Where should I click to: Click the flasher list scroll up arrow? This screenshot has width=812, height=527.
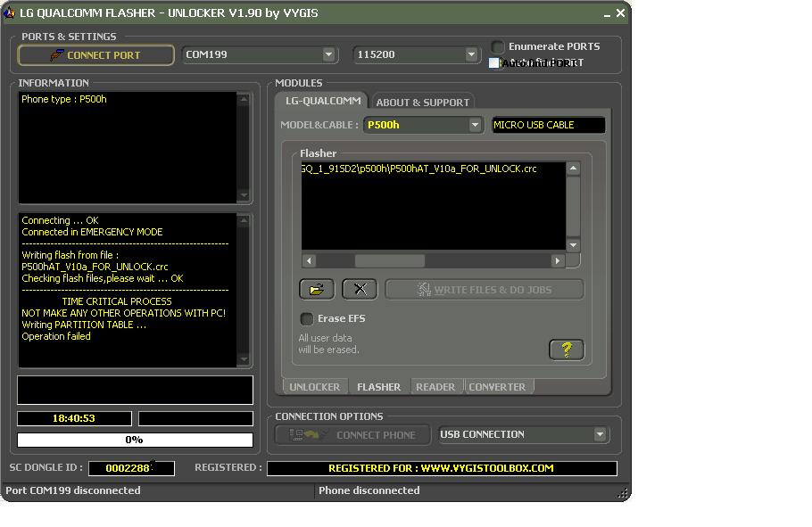click(x=573, y=169)
